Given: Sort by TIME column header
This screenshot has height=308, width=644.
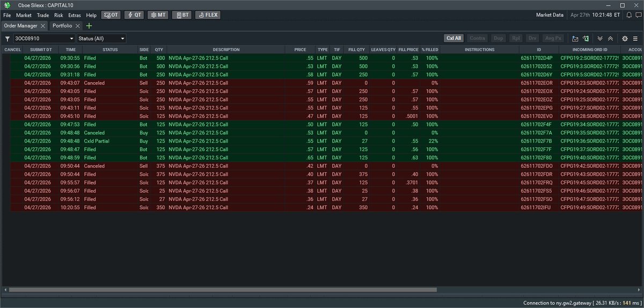Looking at the screenshot, I should click(70, 49).
